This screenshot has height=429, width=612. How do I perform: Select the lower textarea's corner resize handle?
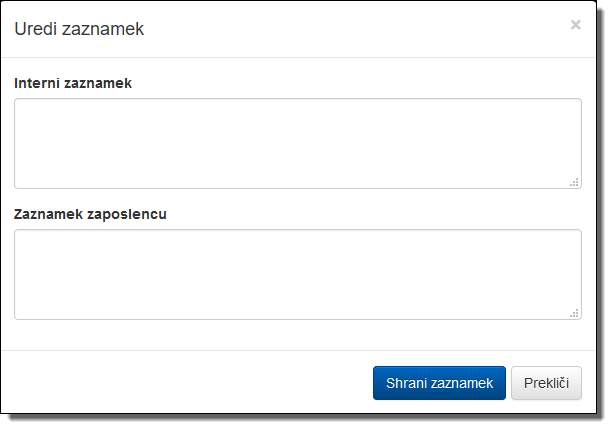pos(575,313)
